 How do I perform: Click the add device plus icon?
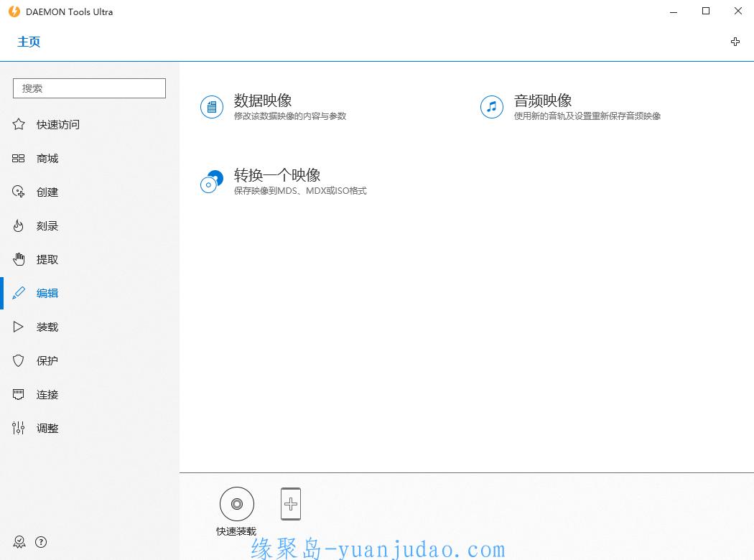(291, 504)
